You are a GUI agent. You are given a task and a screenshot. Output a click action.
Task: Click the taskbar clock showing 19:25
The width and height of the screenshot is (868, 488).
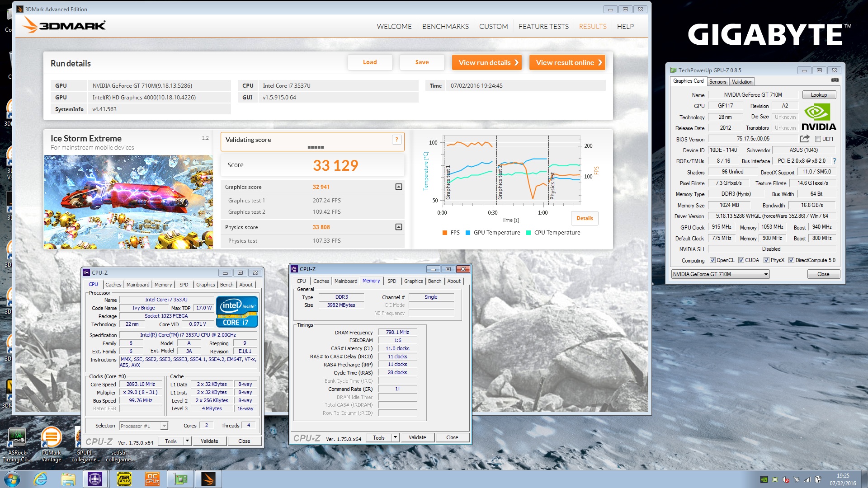click(843, 479)
